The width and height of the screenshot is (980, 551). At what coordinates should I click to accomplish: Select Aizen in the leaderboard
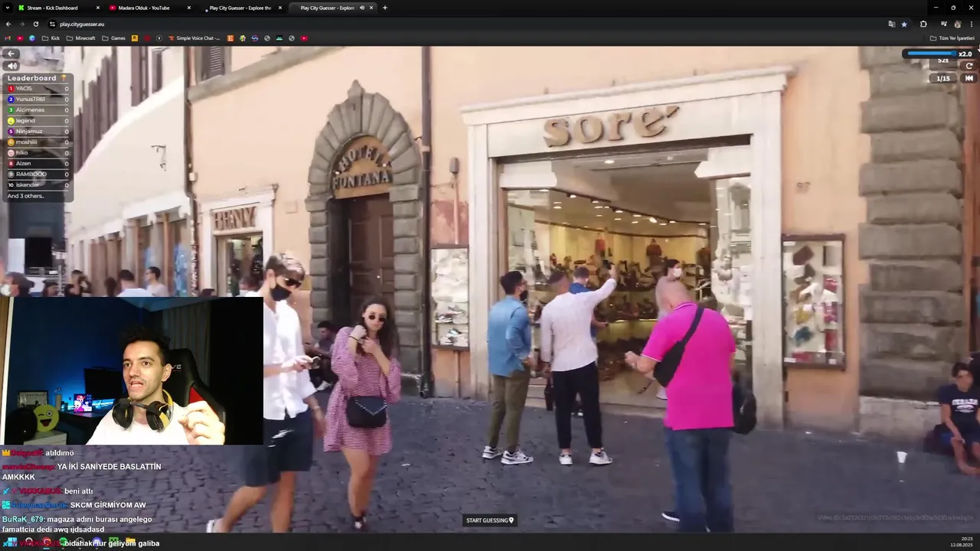pos(38,164)
